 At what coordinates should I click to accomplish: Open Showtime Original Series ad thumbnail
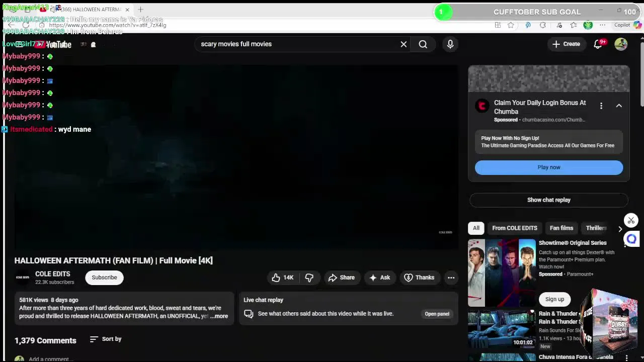click(502, 273)
